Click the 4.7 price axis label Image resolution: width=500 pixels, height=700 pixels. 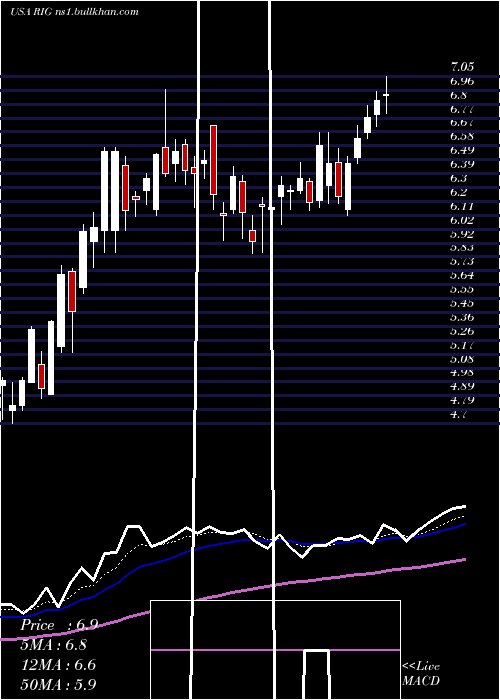pos(458,414)
